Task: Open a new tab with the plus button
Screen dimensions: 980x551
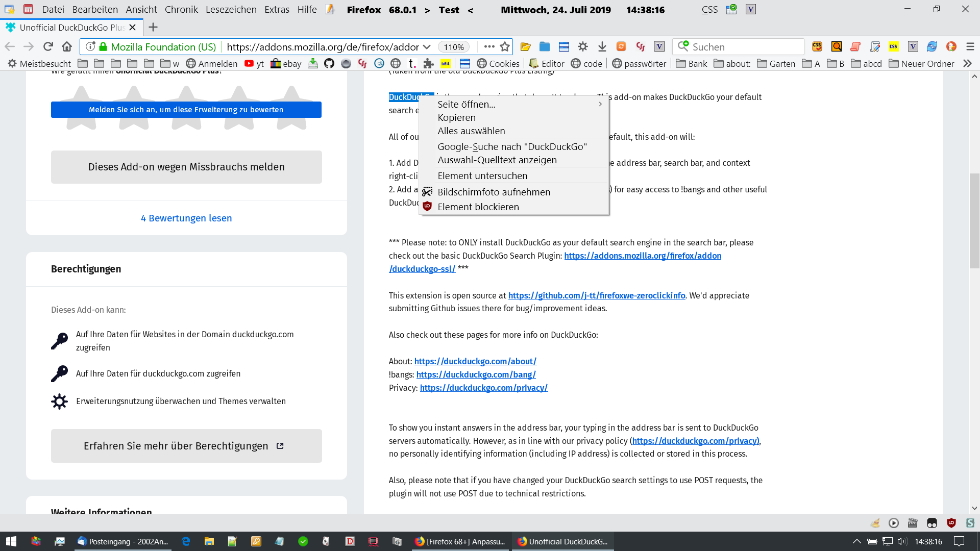Action: click(x=153, y=27)
